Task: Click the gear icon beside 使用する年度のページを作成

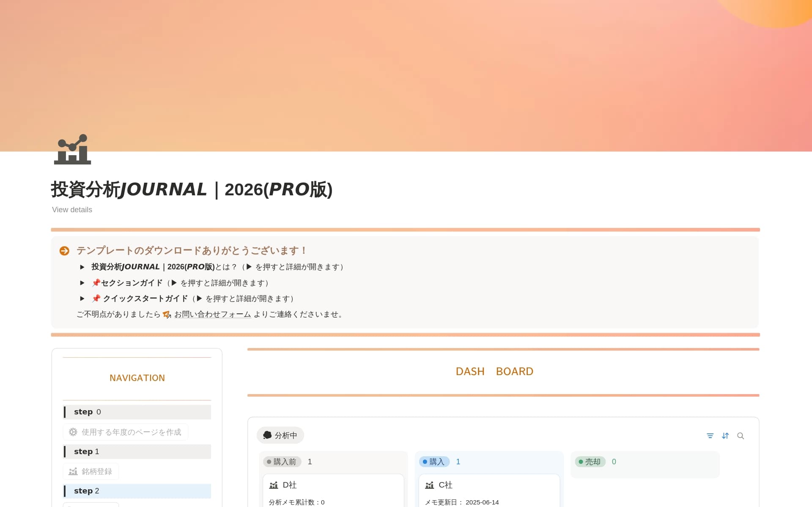Action: [72, 432]
